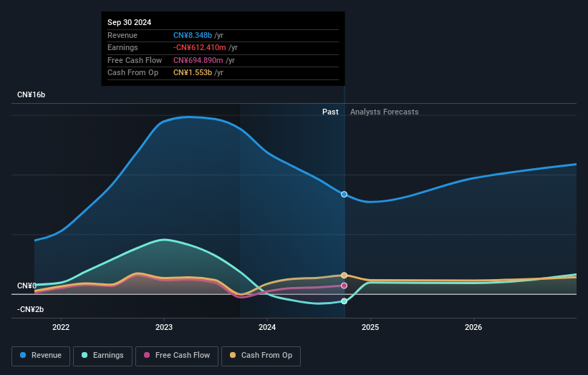Click the blue Revenue data point marker
The width and height of the screenshot is (588, 375).
(x=344, y=194)
